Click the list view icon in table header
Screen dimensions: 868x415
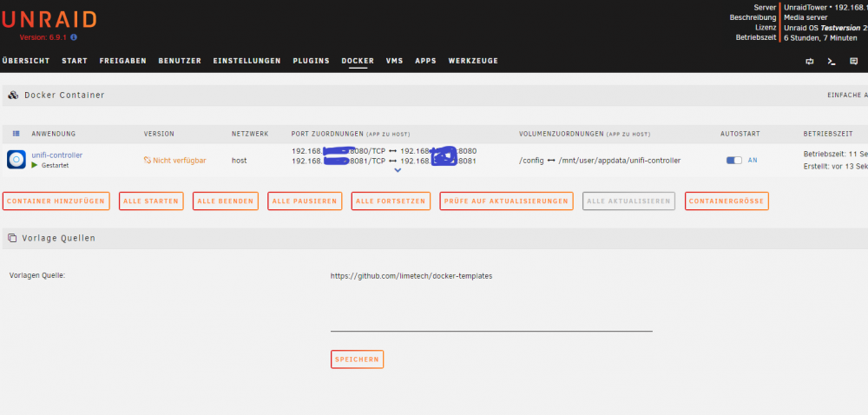[16, 134]
